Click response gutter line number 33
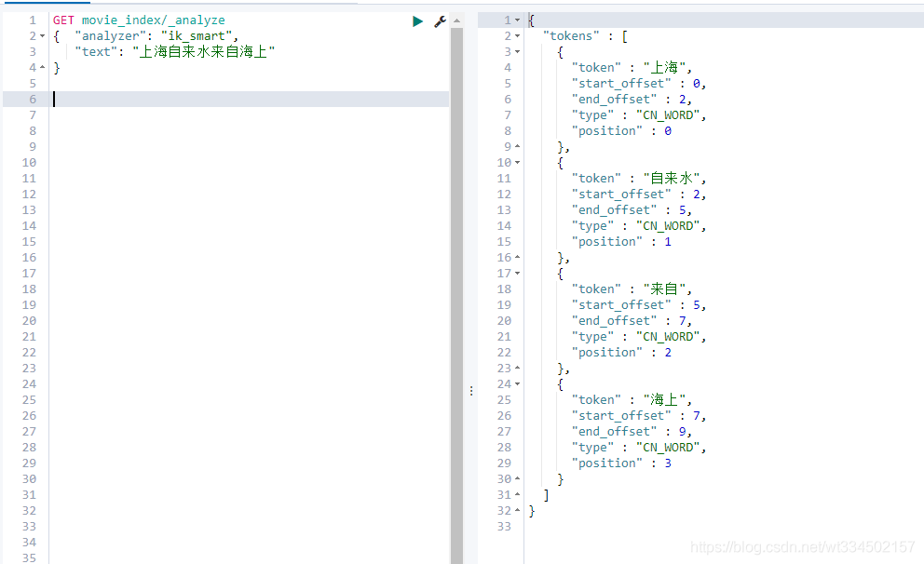 504,527
